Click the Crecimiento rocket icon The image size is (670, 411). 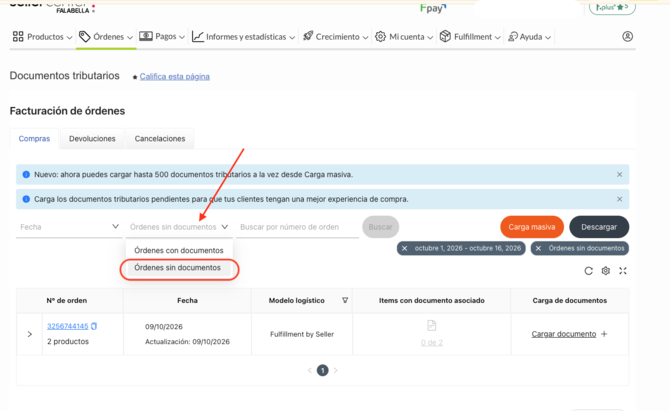308,36
